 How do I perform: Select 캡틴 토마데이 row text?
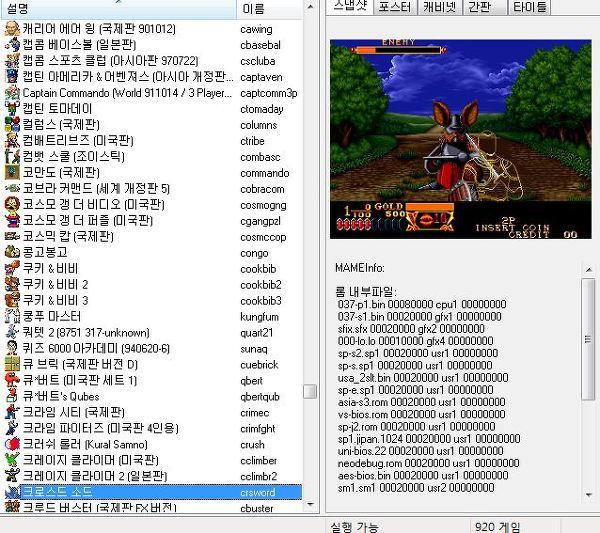coord(57,109)
